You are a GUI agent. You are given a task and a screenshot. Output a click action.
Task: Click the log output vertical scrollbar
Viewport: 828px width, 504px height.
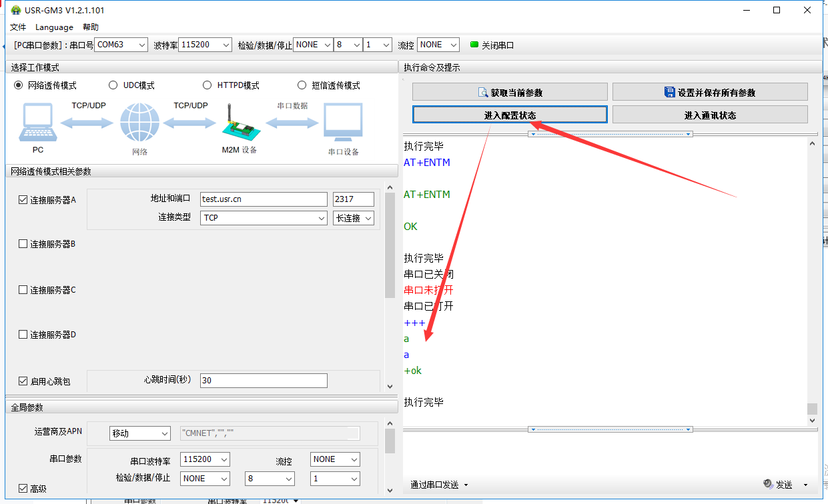tap(812, 280)
